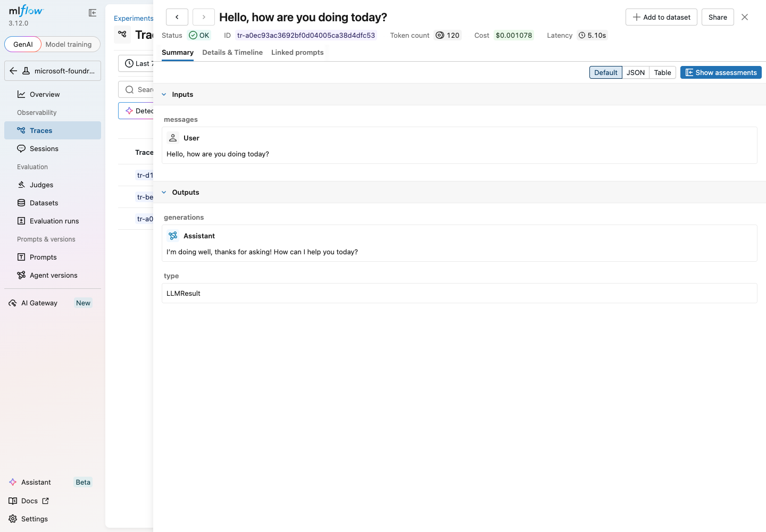Go to Evaluation runs

(x=53, y=221)
